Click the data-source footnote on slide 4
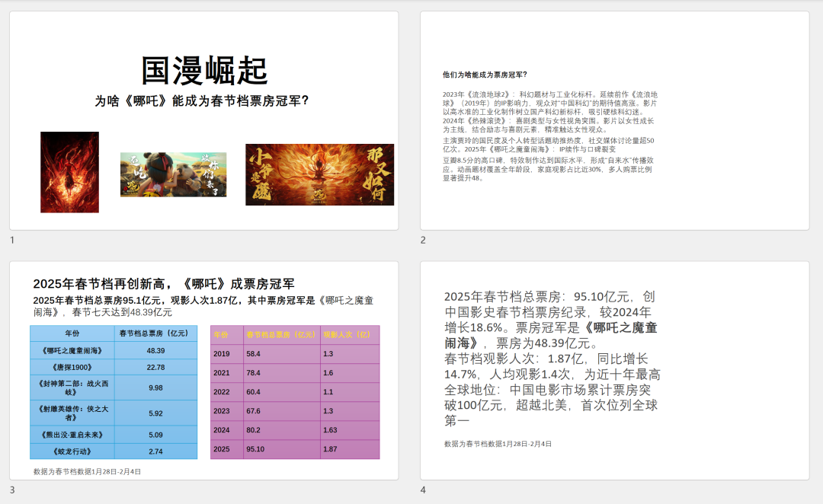 click(498, 444)
